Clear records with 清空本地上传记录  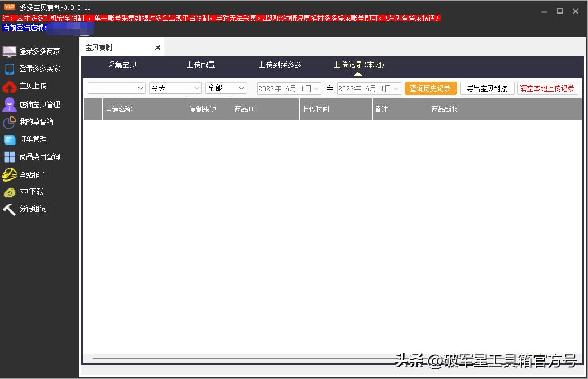(x=547, y=88)
